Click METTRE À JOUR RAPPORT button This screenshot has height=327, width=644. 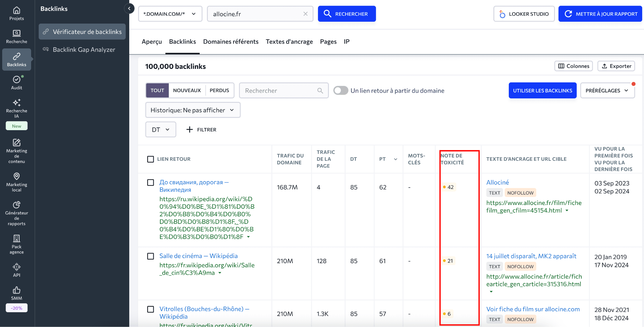point(600,14)
